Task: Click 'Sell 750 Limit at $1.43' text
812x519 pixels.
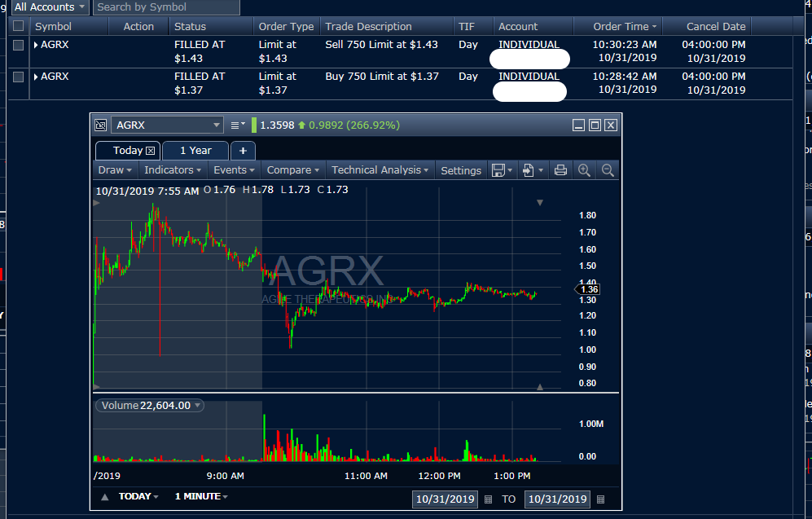Action: [381, 45]
